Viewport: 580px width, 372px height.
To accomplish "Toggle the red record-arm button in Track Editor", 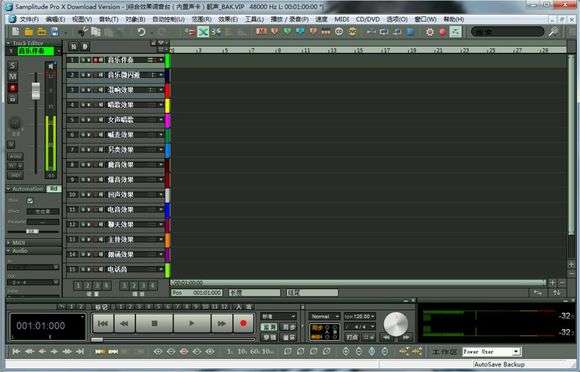I will coord(13,88).
